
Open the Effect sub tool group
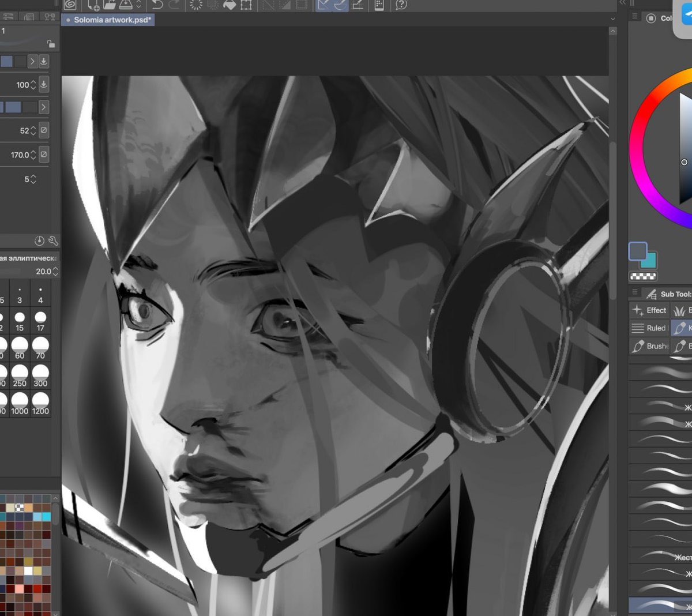tap(649, 310)
